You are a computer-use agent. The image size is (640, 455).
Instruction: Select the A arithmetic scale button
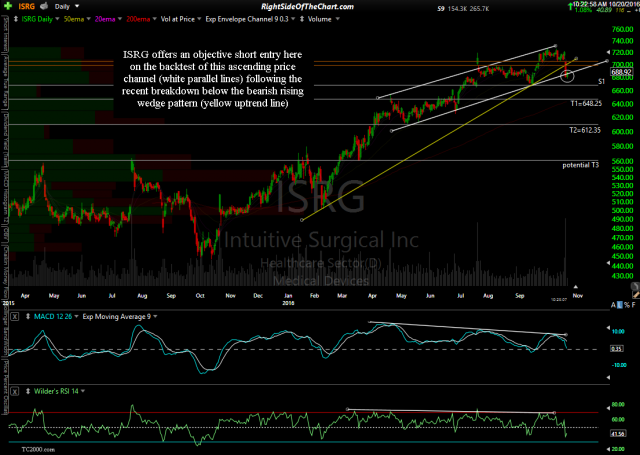[x=613, y=305]
